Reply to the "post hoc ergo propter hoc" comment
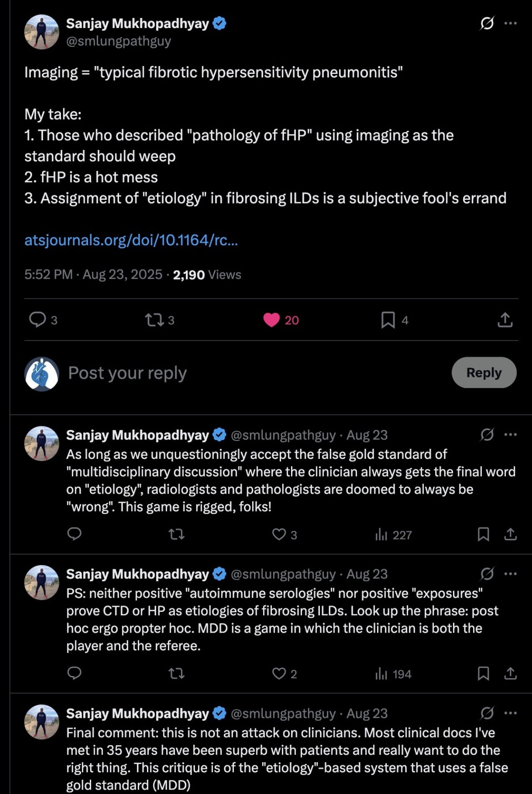 pos(74,673)
